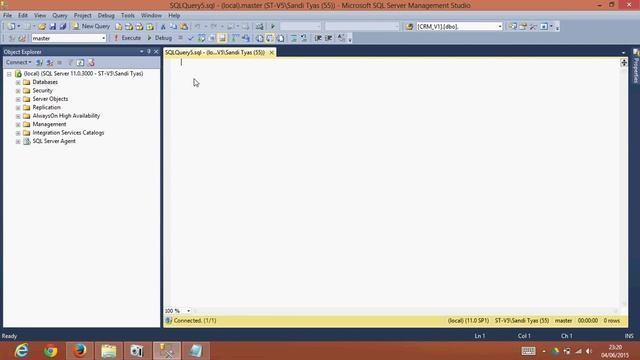Select the Replication tree item
The image size is (640, 360).
pyautogui.click(x=47, y=107)
